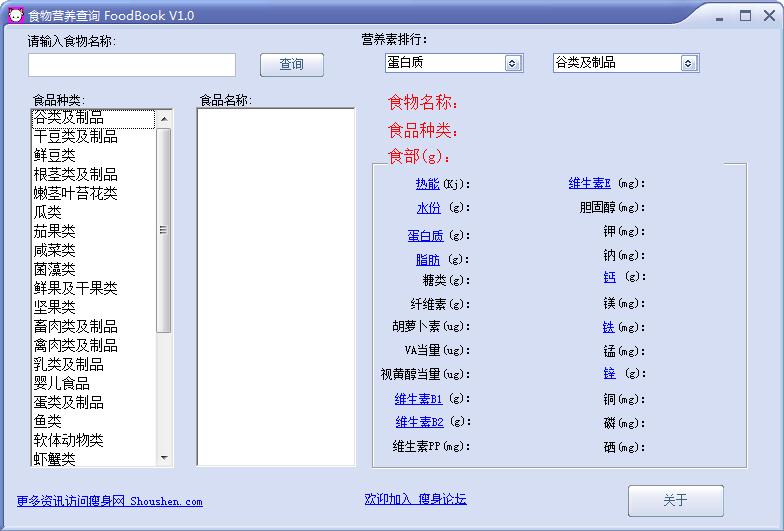Image resolution: width=784 pixels, height=531 pixels.
Task: Select 鱼类 in food category list
Action: pyautogui.click(x=94, y=422)
